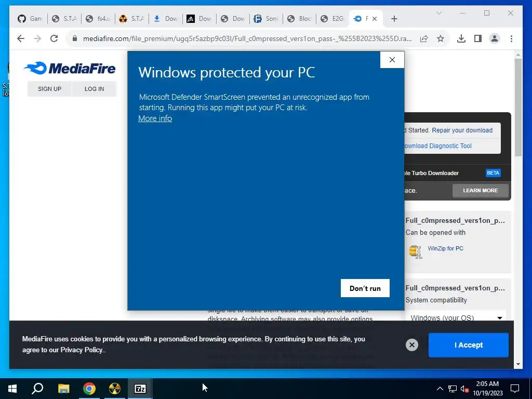Click the LEARN MORE button

coord(481,191)
